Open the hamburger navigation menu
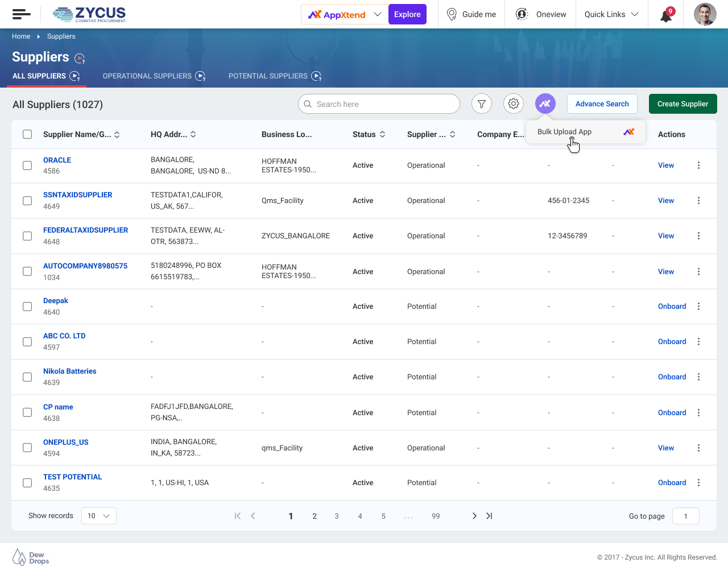 tap(21, 14)
